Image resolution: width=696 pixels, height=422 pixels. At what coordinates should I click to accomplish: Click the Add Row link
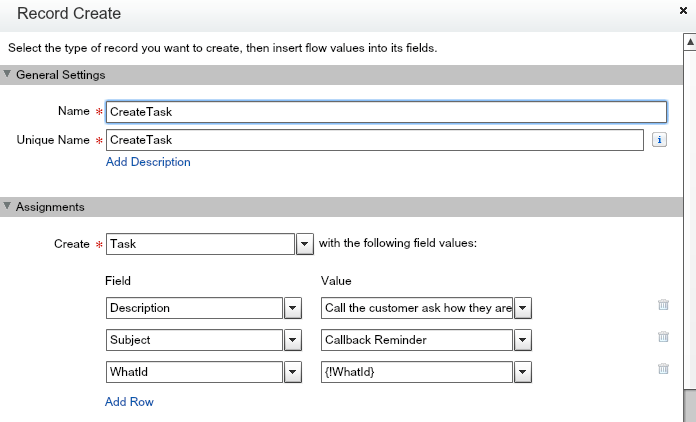click(x=129, y=402)
